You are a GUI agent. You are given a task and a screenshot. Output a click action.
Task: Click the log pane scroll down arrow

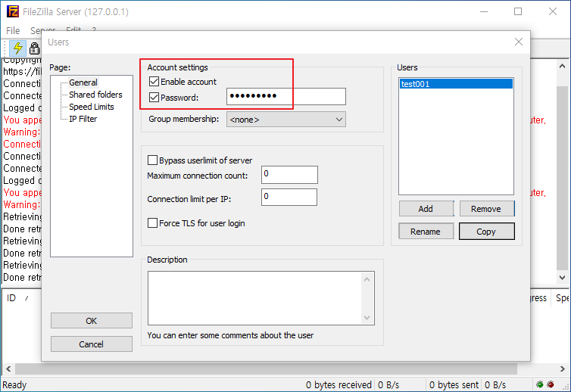point(562,277)
